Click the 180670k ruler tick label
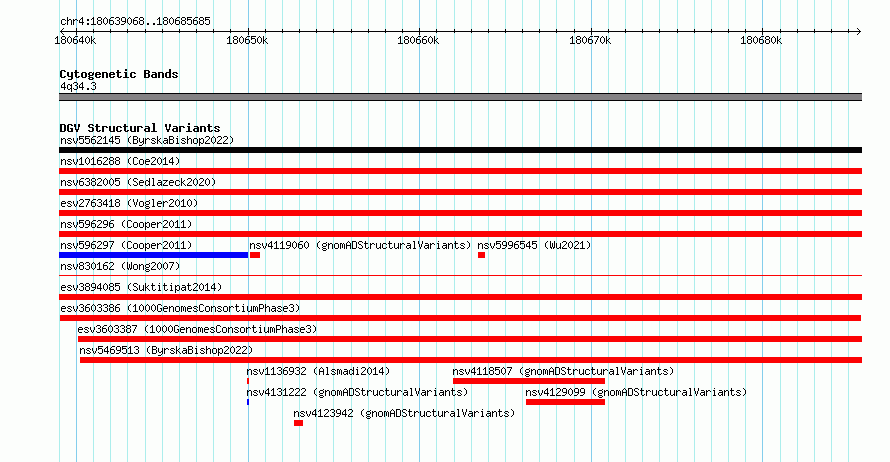 coord(590,40)
